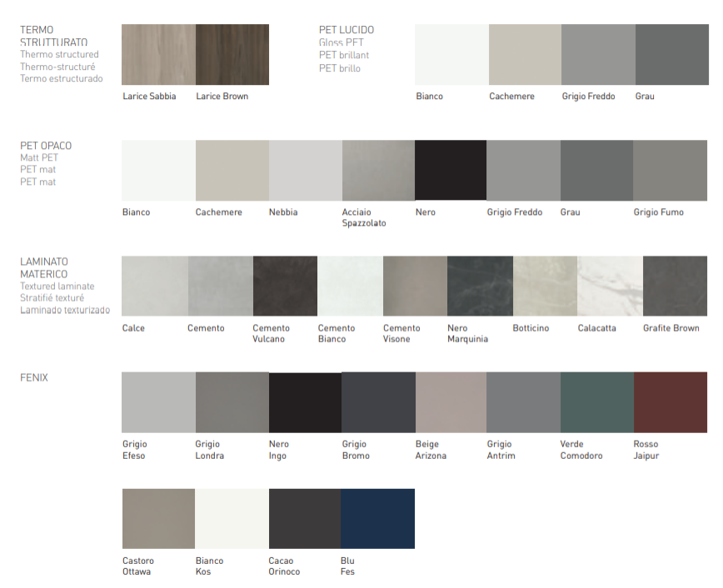Pick the Beige Arizona swatch
723x588 pixels.
(451, 402)
